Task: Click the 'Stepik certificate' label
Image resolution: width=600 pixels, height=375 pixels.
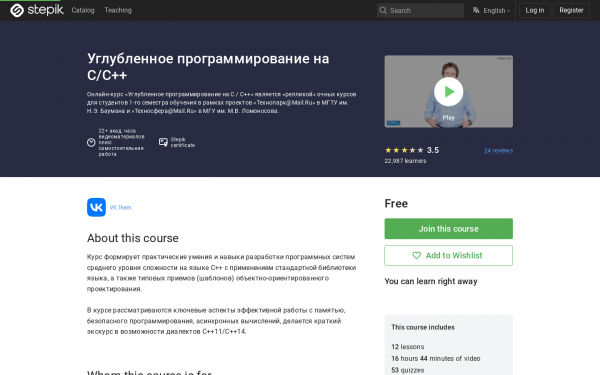Action: click(183, 142)
